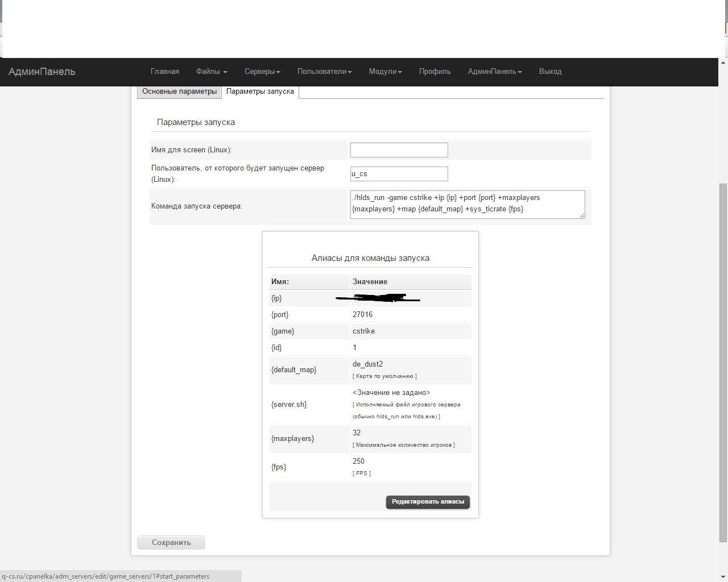
Task: Open АдминПанель dropdown in navbar
Action: (x=494, y=72)
